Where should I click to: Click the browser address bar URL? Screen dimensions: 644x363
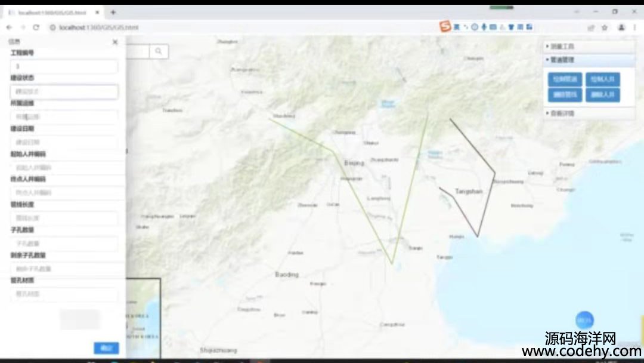[98, 27]
